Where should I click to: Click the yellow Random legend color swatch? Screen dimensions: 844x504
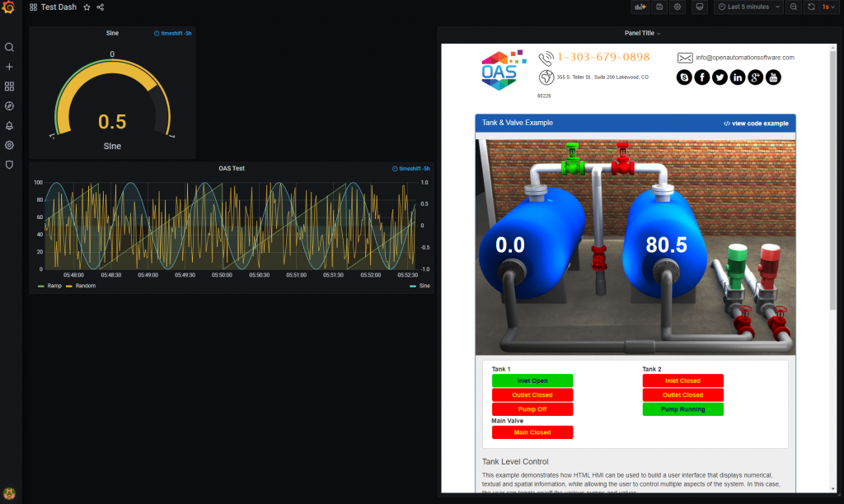pos(69,287)
